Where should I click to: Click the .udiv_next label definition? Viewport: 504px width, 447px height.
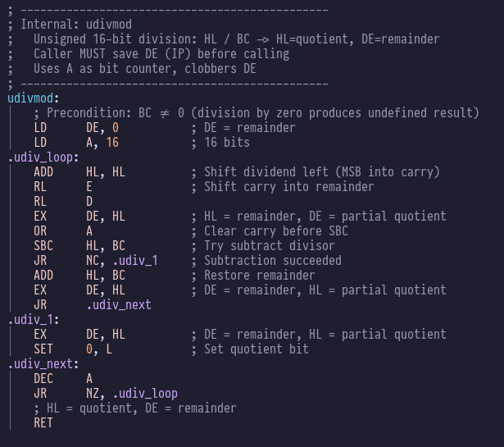tap(43, 364)
